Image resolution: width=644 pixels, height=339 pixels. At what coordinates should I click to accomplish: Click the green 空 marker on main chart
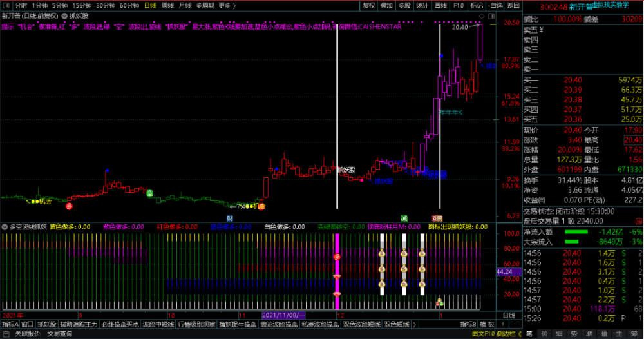(x=150, y=193)
